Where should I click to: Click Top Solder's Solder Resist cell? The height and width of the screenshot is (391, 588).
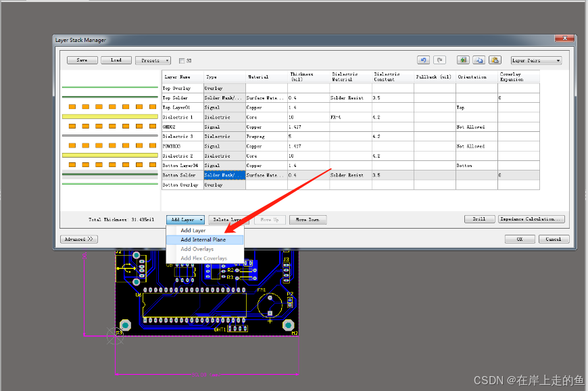tap(351, 98)
